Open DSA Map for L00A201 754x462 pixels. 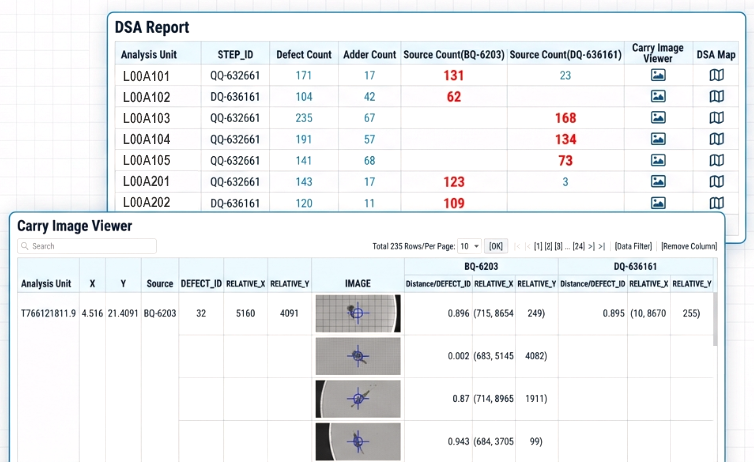point(715,182)
